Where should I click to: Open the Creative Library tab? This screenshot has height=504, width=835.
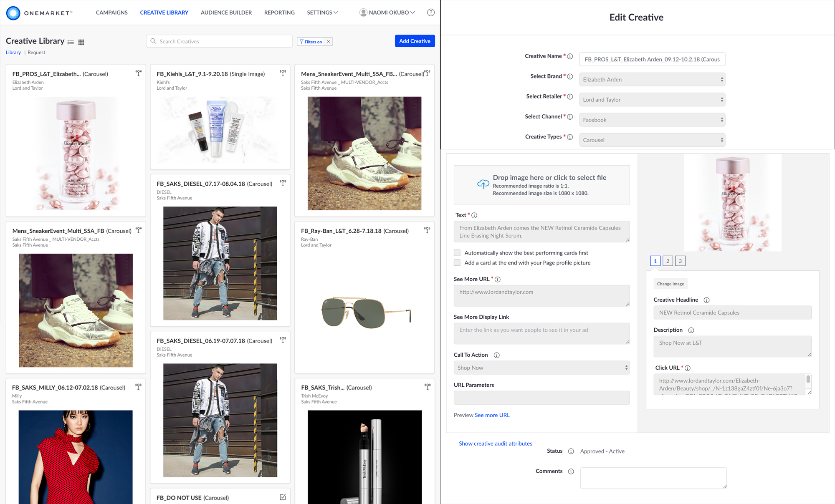[x=164, y=13]
